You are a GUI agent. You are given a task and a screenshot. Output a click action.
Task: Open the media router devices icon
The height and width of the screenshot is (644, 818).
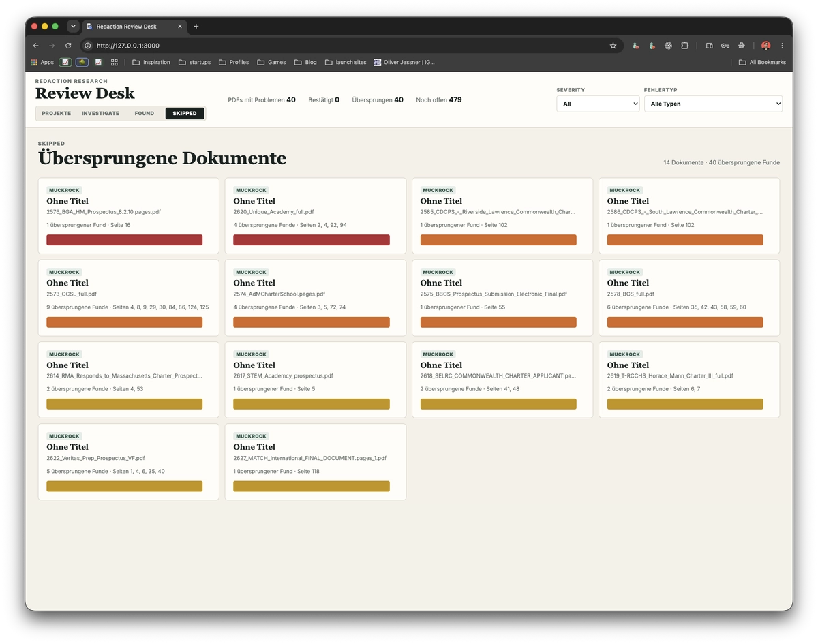click(709, 46)
